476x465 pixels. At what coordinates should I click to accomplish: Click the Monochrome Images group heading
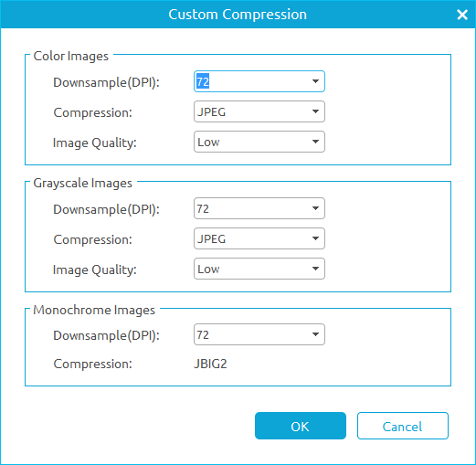tap(94, 310)
